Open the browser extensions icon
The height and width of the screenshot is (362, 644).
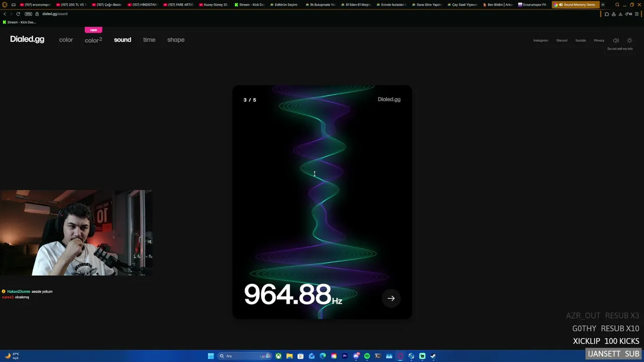coord(607,14)
